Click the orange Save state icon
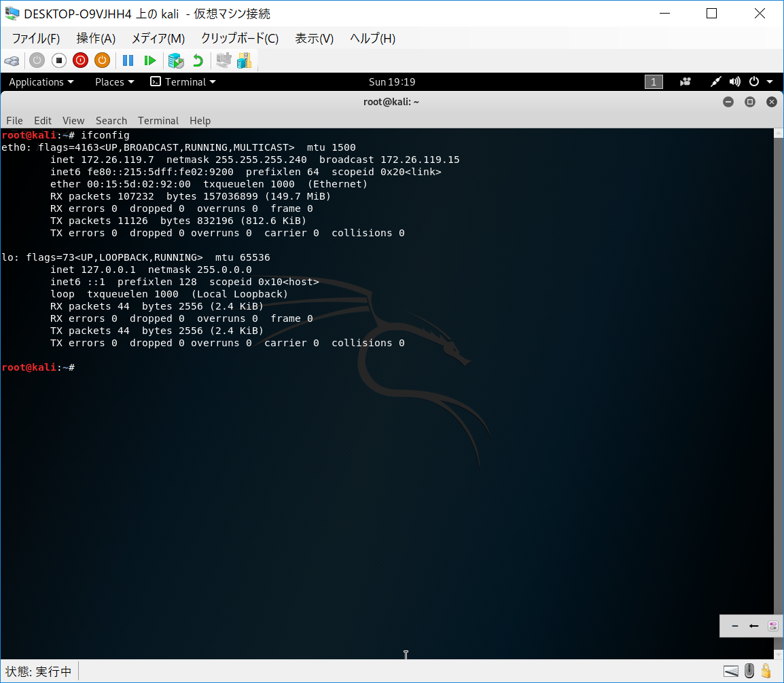 [102, 60]
